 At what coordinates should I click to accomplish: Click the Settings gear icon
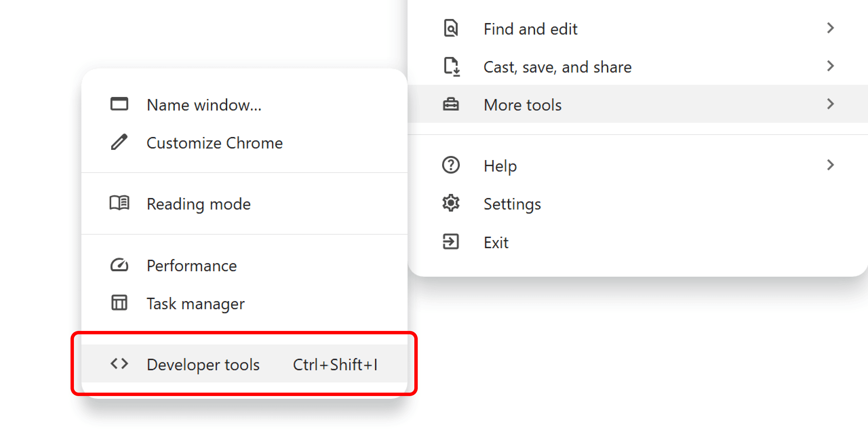coord(451,203)
